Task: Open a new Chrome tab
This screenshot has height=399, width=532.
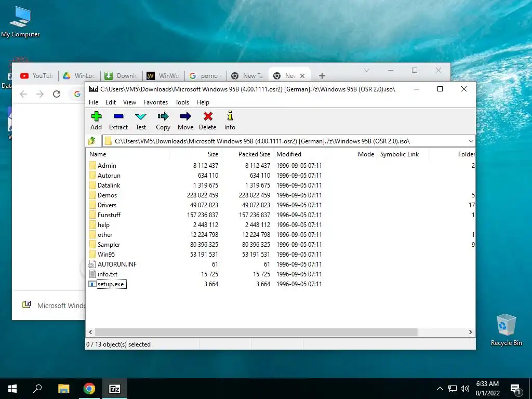Action: click(322, 76)
